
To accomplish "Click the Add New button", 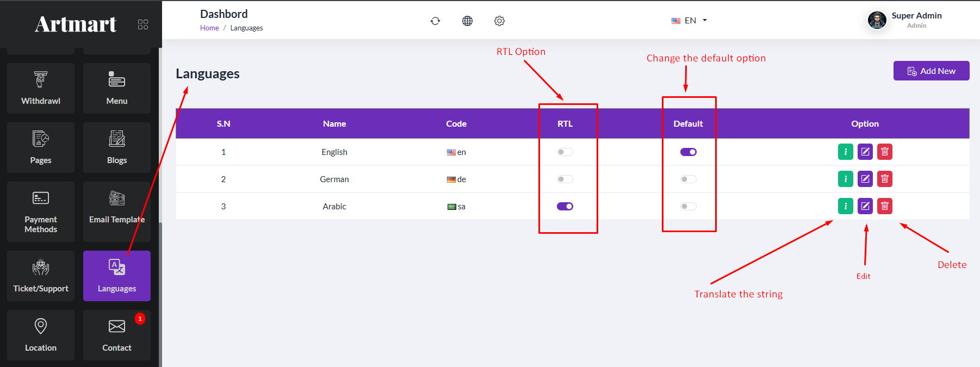I will [x=931, y=71].
